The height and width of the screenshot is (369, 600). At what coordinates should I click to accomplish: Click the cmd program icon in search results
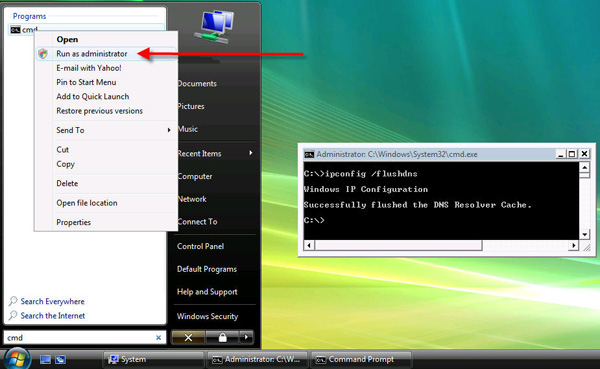tap(15, 29)
